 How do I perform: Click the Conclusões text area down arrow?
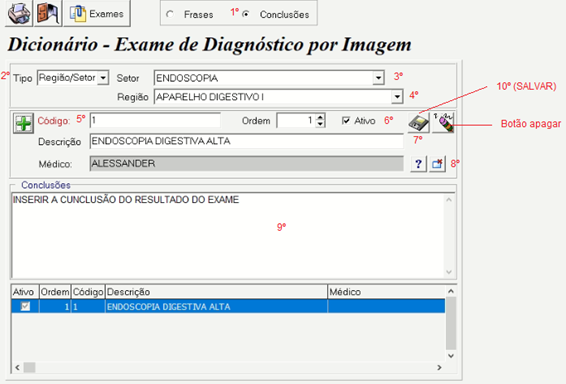tap(449, 272)
